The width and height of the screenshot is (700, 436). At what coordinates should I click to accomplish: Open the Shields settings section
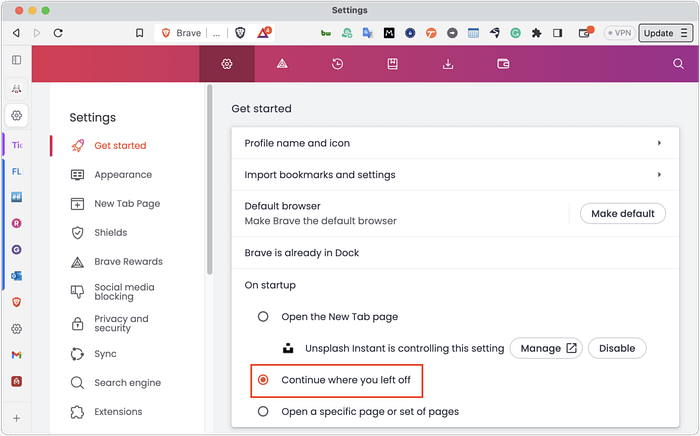pos(110,233)
